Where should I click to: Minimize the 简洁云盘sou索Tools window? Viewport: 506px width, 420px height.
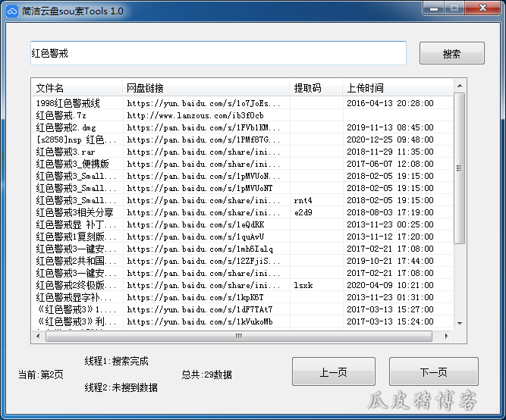434,8
